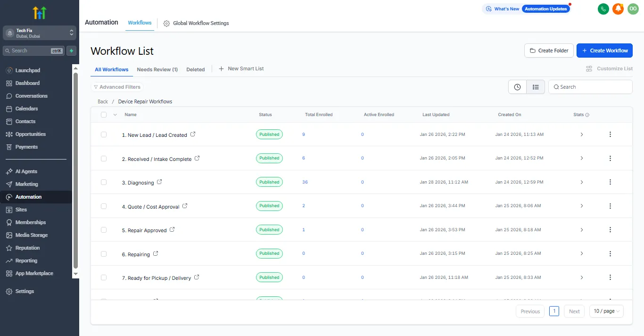Open the 10 / page size dropdown

click(x=606, y=311)
